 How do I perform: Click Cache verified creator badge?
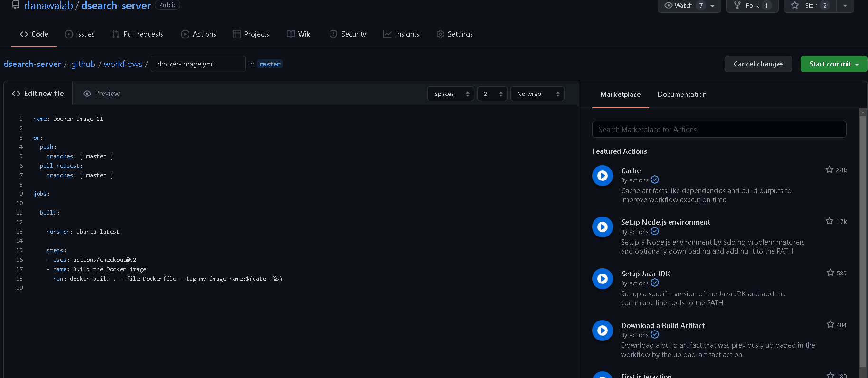click(x=655, y=180)
